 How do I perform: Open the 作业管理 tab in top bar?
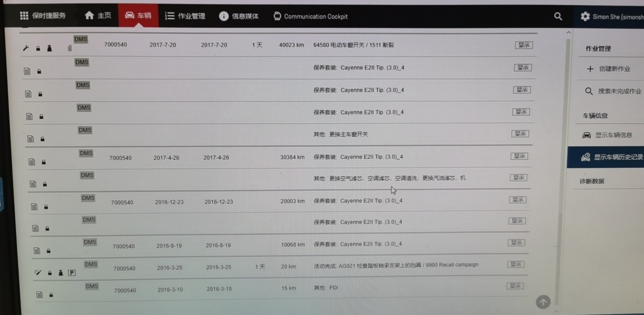pos(185,16)
